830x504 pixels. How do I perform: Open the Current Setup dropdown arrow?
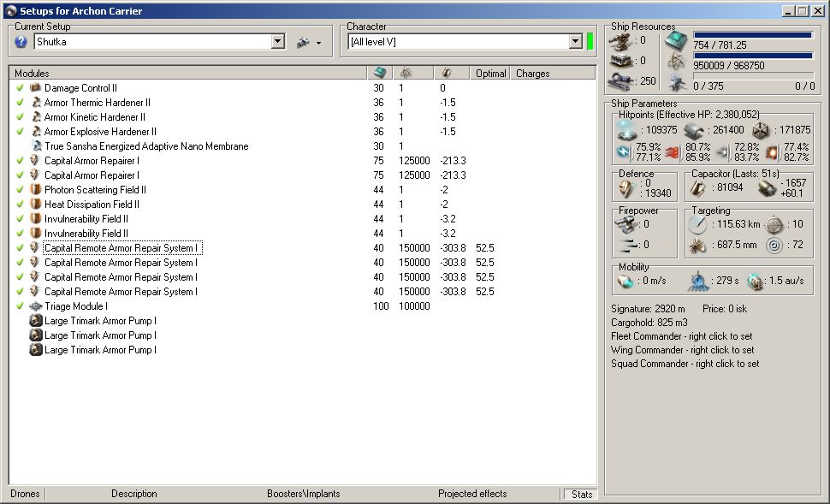[278, 42]
